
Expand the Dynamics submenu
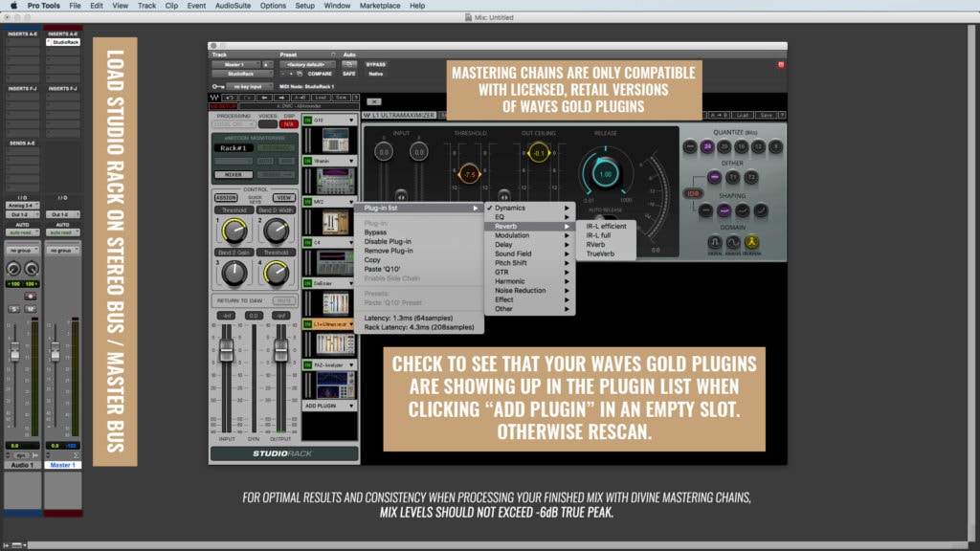point(530,208)
